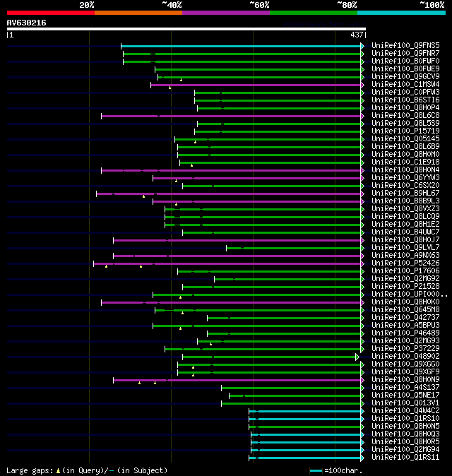Click the cyan Q9FNS5 alignment bar
This screenshot has width=452, height=476.
point(241,46)
